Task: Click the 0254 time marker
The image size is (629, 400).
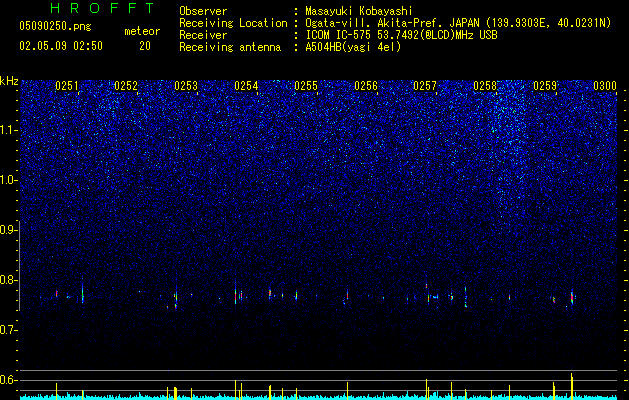Action: [246, 86]
